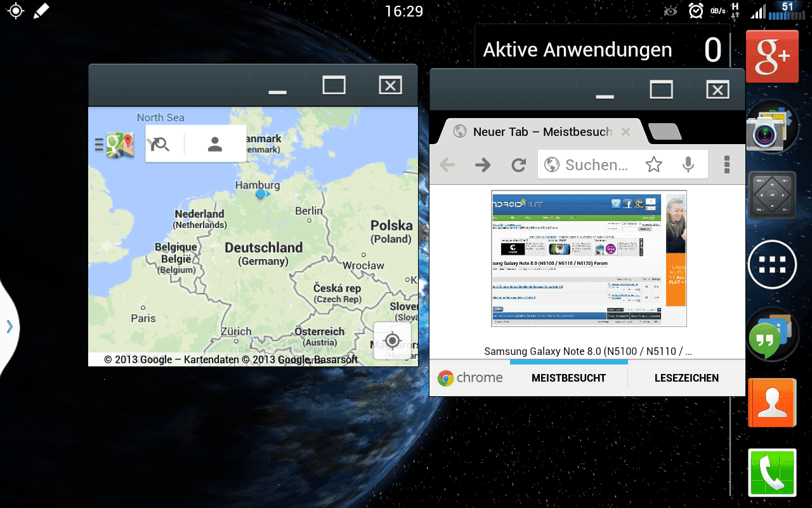812x508 pixels.
Task: Tap the search icon in Maps
Action: point(159,144)
